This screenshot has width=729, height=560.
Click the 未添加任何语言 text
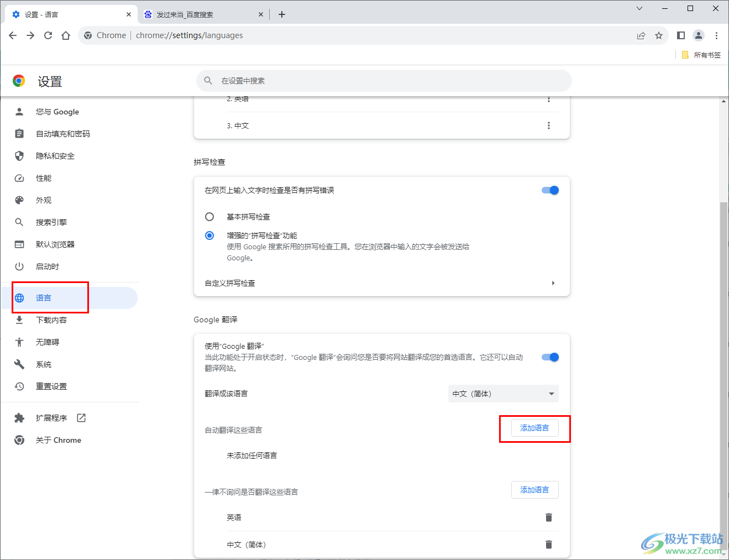252,456
